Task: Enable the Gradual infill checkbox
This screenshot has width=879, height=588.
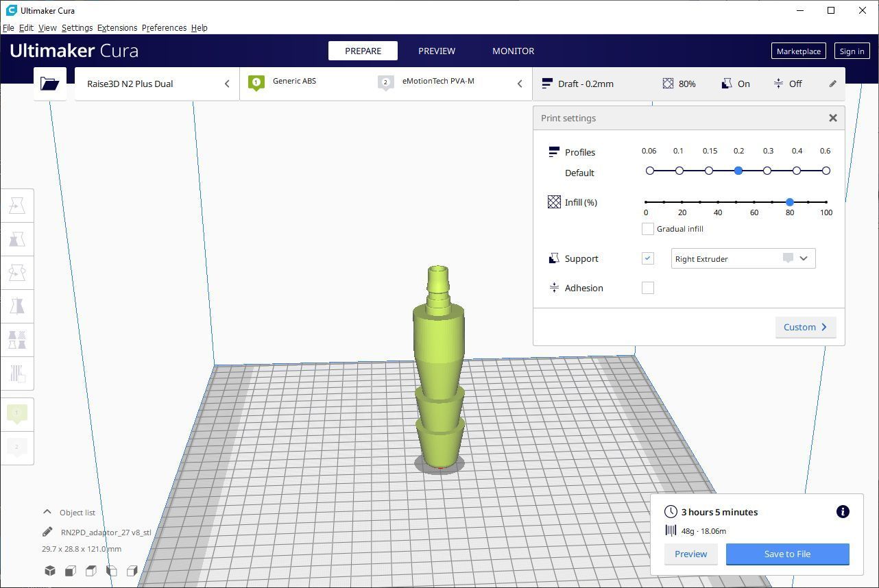Action: (x=647, y=229)
